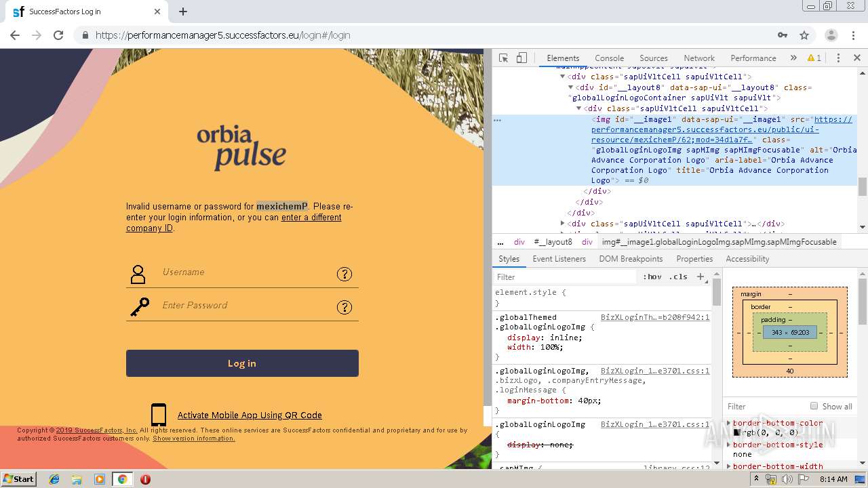Open Activate Mobile App Using QR Code

coord(250,415)
